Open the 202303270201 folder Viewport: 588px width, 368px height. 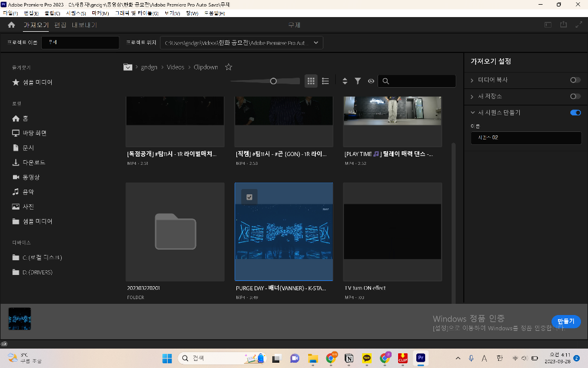click(x=175, y=231)
